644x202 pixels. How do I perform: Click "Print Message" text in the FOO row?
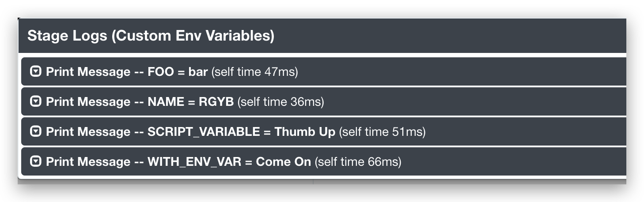[88, 72]
